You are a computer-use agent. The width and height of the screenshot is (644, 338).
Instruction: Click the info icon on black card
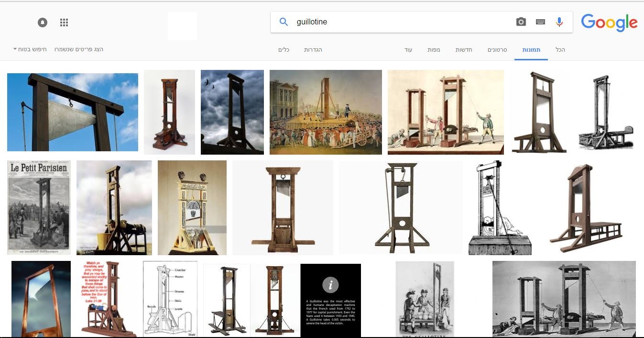tap(330, 284)
